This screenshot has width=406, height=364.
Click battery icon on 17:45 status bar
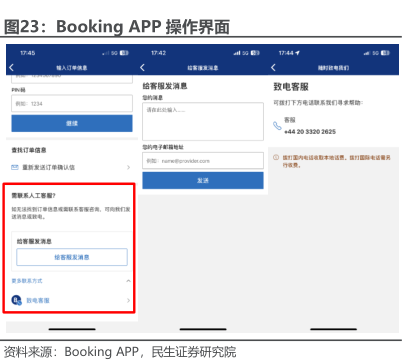(124, 53)
